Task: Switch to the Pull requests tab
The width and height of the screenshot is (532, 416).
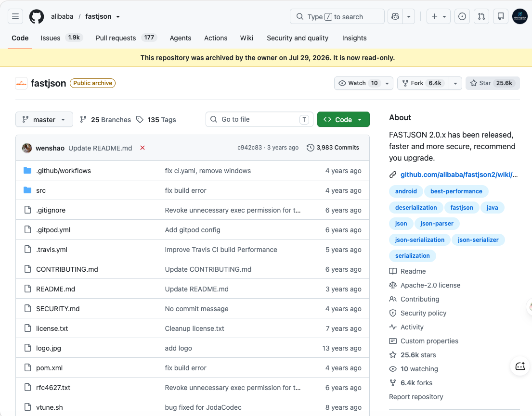Action: coord(126,38)
